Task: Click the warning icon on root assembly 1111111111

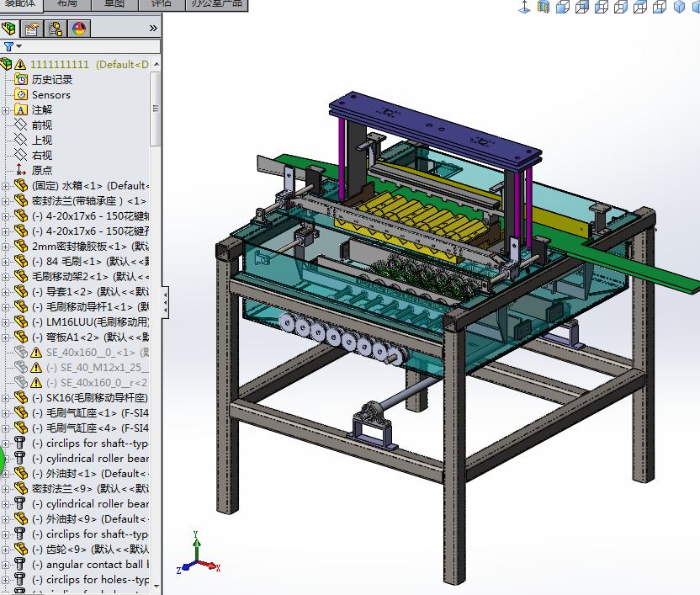Action: [20, 65]
